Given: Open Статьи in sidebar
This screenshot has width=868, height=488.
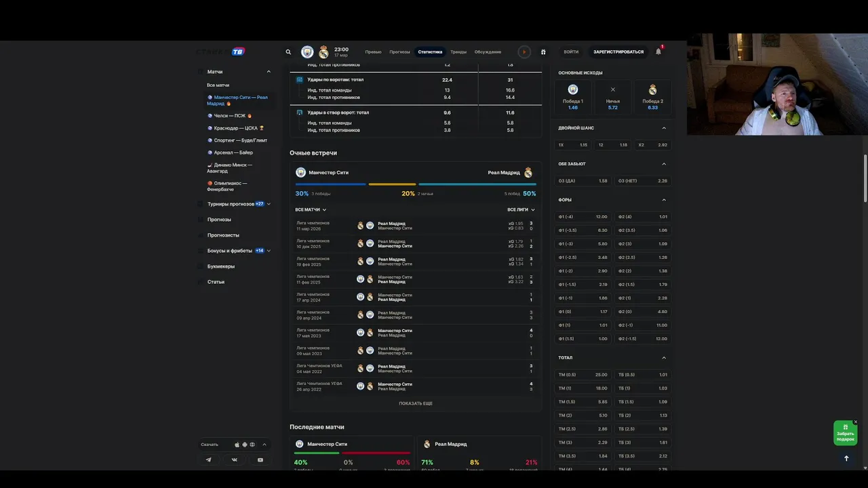Looking at the screenshot, I should tap(216, 282).
